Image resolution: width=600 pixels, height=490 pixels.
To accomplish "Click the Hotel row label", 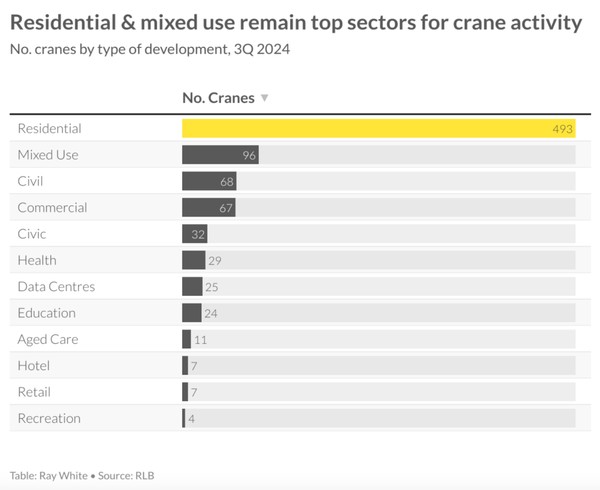I will (x=33, y=366).
